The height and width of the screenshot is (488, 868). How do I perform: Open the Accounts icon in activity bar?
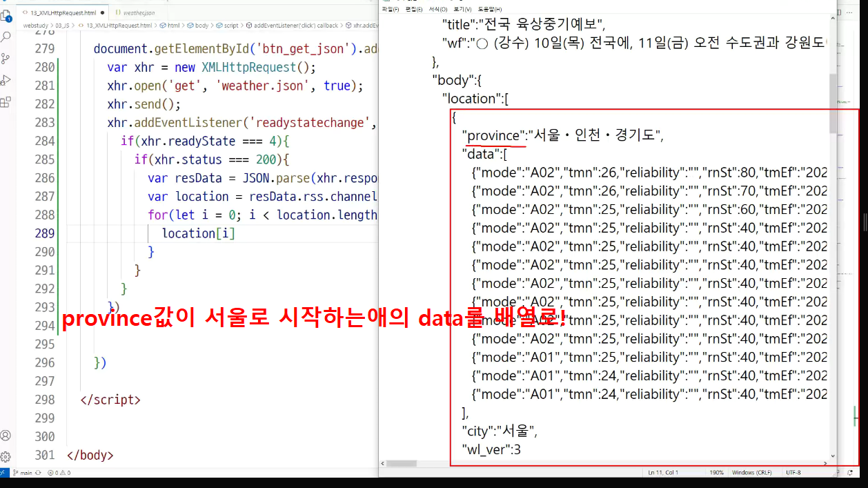(6, 436)
